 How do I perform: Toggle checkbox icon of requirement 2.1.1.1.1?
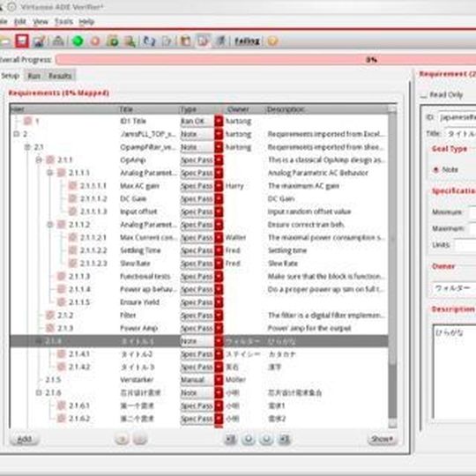(x=72, y=185)
